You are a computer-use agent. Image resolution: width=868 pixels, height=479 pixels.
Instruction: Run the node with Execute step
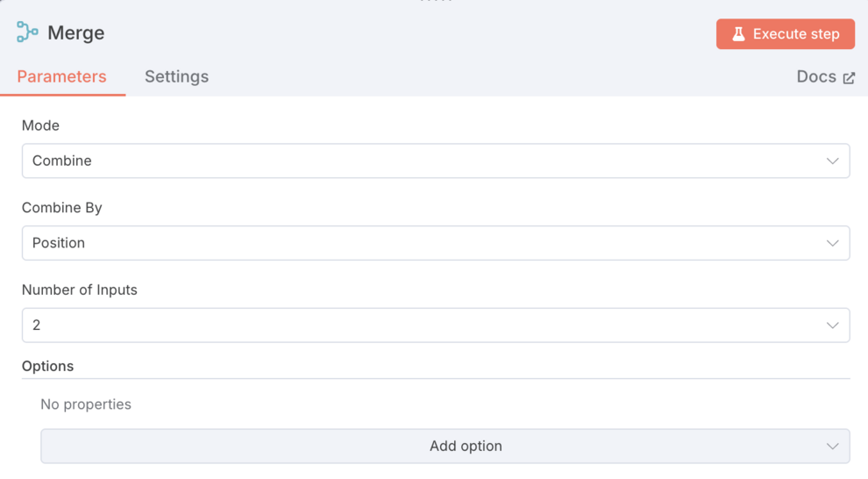(x=785, y=34)
